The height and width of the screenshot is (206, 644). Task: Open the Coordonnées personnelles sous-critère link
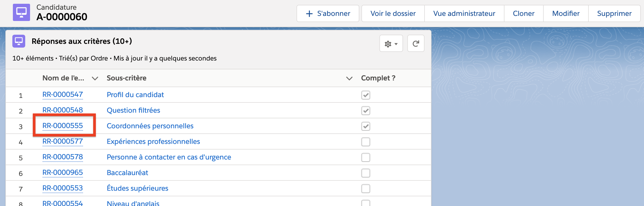(x=150, y=126)
